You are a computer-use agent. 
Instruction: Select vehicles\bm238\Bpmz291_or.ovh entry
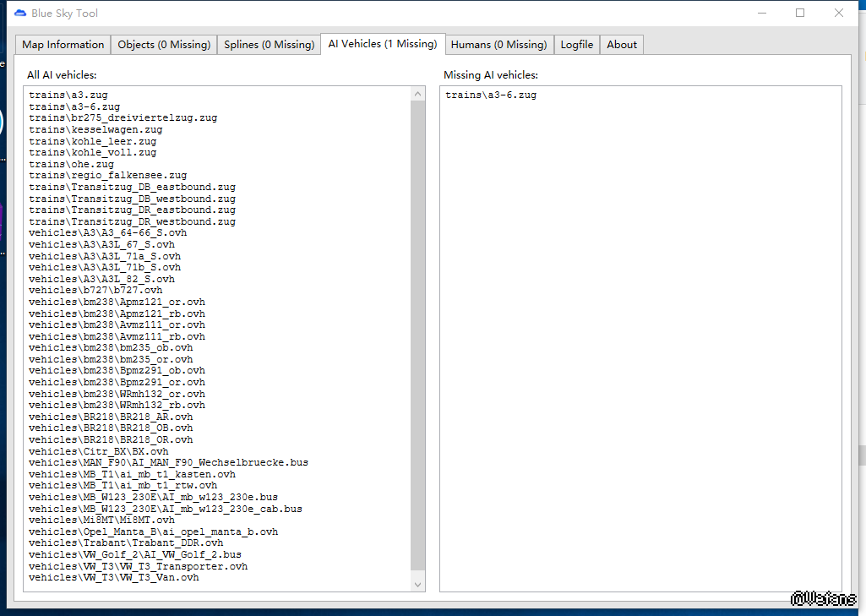pyautogui.click(x=117, y=382)
